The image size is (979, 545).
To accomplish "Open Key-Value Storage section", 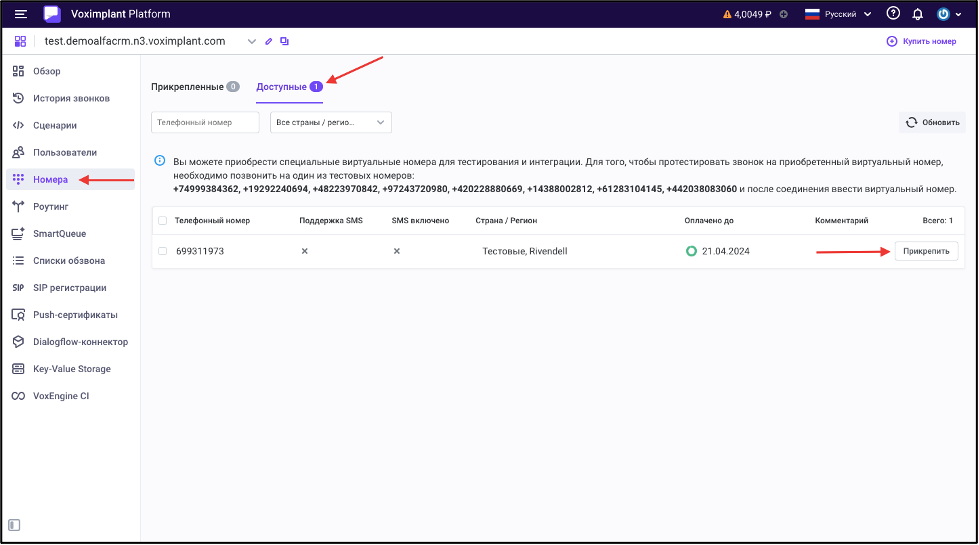I will pos(71,369).
